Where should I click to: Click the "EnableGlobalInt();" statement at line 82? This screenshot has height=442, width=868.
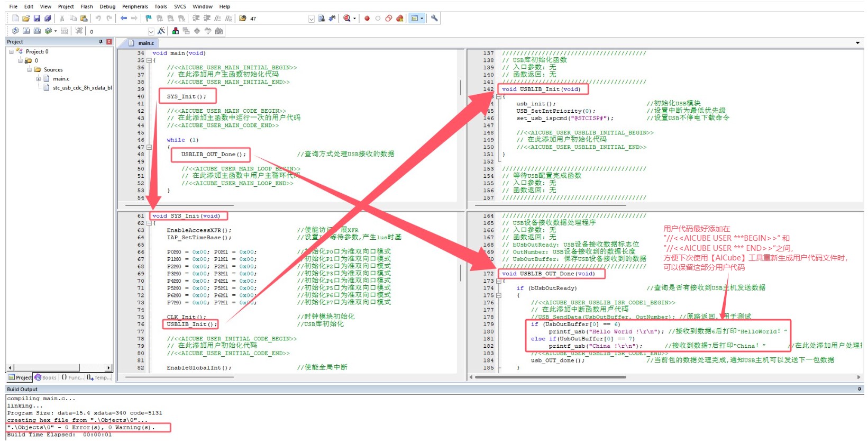pyautogui.click(x=199, y=367)
